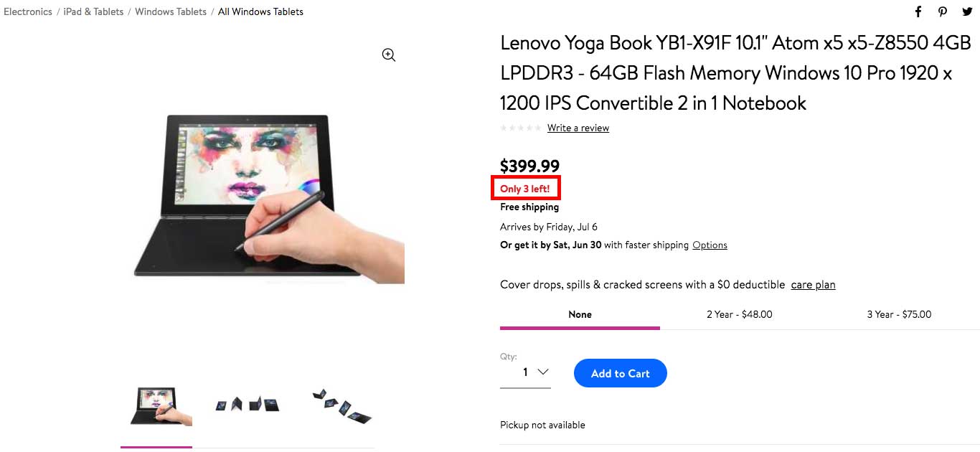Share the product via Twitter icon

tap(967, 11)
